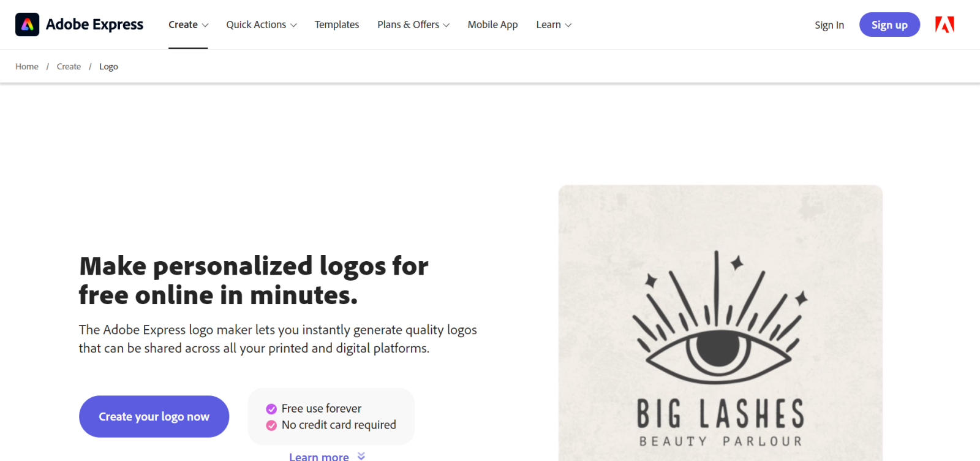This screenshot has height=461, width=980.
Task: Click the chevron beside Quick Actions
Action: click(x=294, y=25)
